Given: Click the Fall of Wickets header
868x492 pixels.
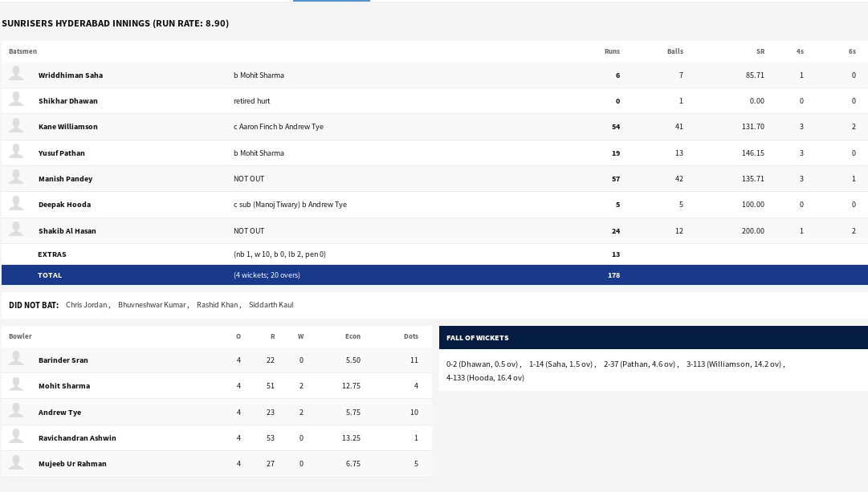Looking at the screenshot, I should [477, 338].
